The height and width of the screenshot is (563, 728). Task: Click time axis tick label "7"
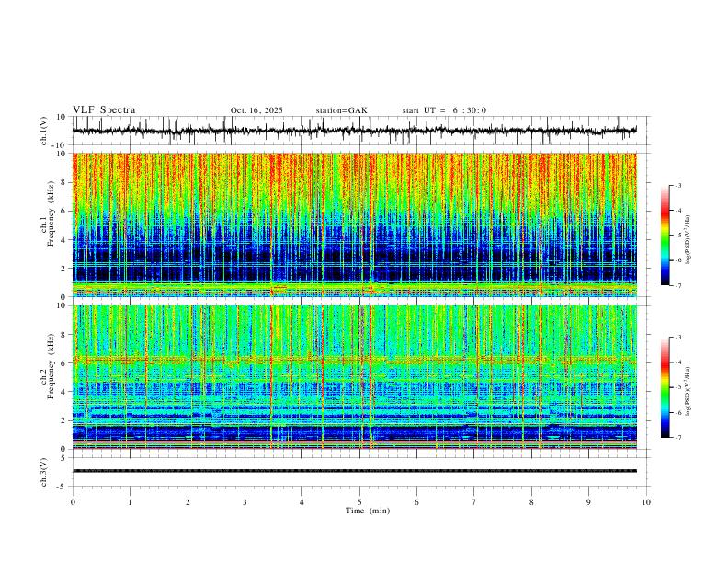[x=474, y=502]
